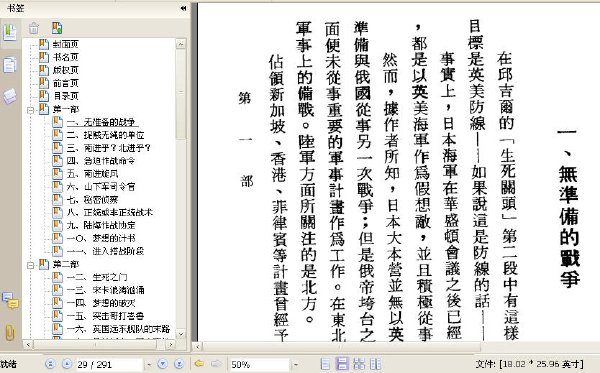600x373 pixels.
Task: Collapse the 书签 panel with double-arrow
Action: click(x=183, y=8)
